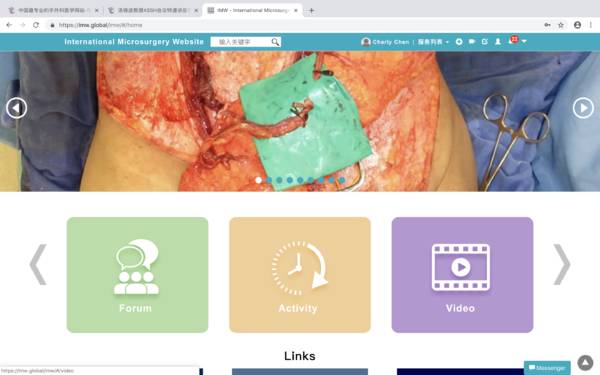This screenshot has height=375, width=600.
Task: Click left chevron of the category carousel
Action: (x=38, y=264)
